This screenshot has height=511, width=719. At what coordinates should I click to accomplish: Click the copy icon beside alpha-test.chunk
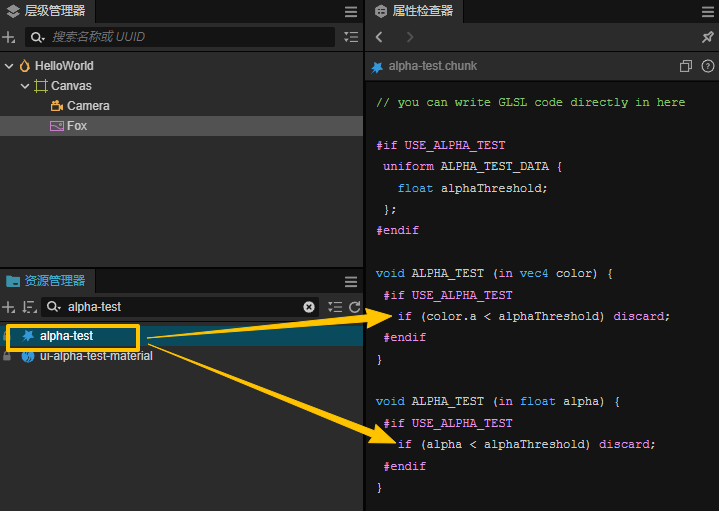point(686,66)
